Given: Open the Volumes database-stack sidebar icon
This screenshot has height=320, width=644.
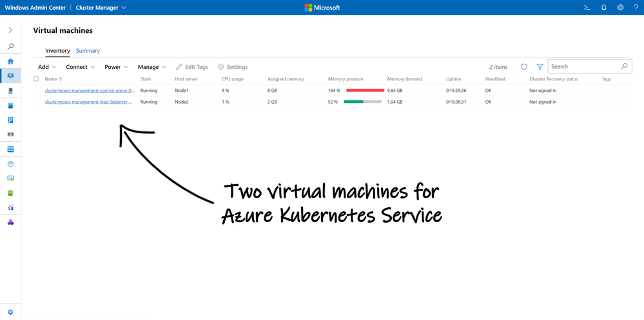Looking at the screenshot, I should click(x=11, y=106).
